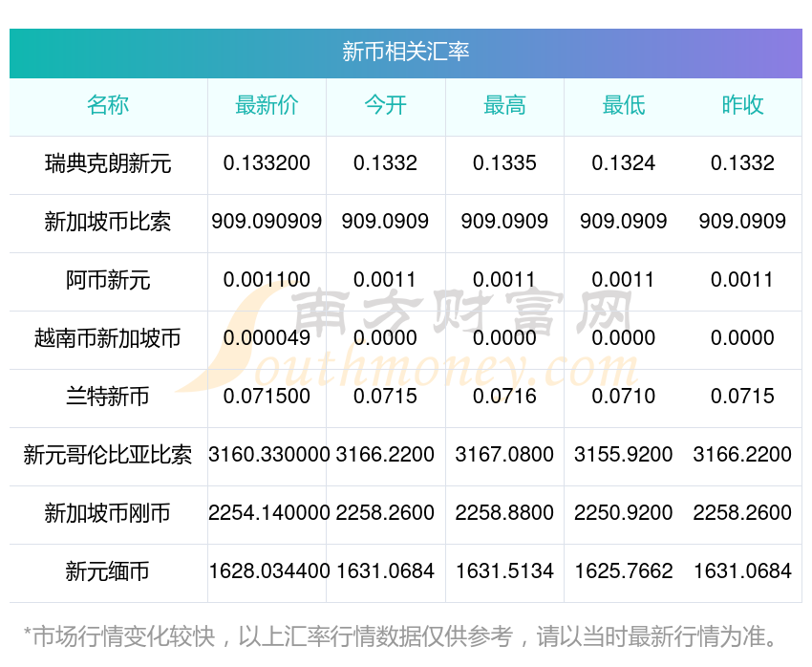Click 新元缅币 今开 value 1631.0684
This screenshot has height=667, width=812.
click(385, 571)
